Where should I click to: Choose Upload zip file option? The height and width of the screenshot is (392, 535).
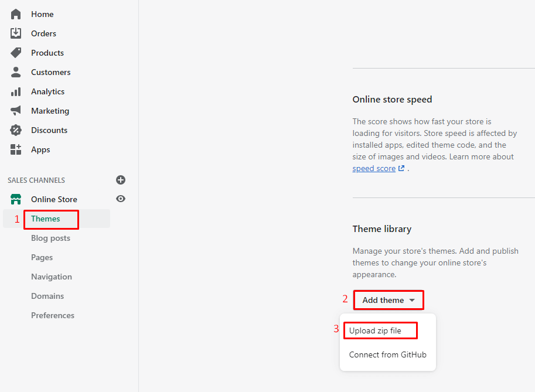(376, 330)
